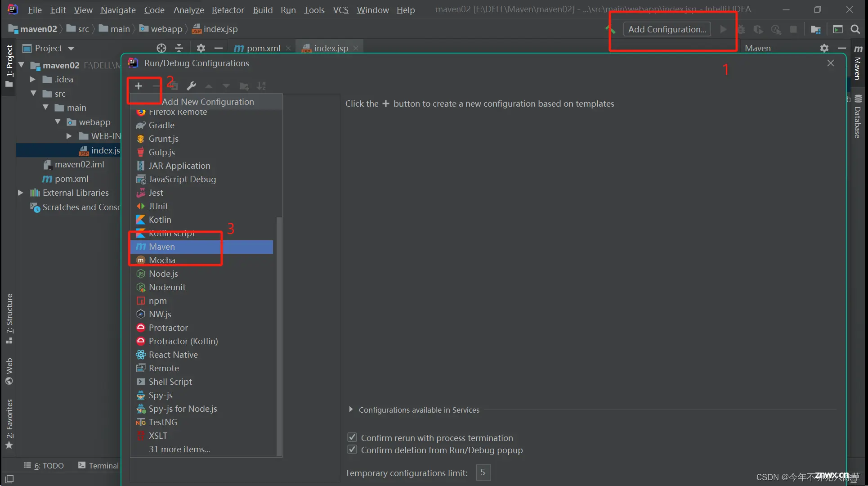Collapse the maven02 project root node
Viewport: 868px width, 486px height.
click(x=21, y=65)
